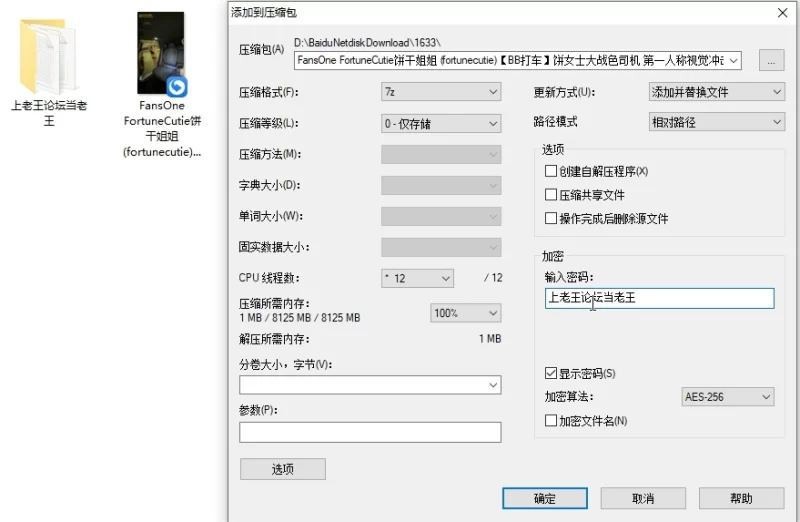
Task: Open the CPU 线程数 dropdown showing 12
Action: (417, 279)
